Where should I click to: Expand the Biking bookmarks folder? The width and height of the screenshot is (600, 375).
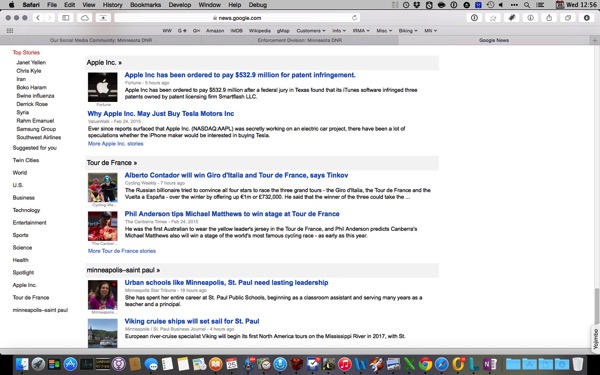408,31
